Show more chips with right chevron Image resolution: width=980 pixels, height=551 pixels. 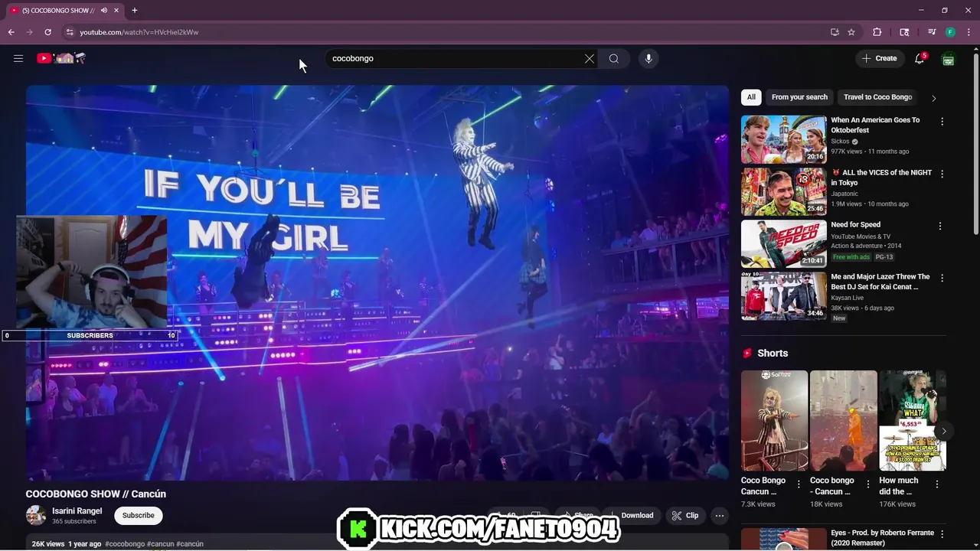pos(933,98)
